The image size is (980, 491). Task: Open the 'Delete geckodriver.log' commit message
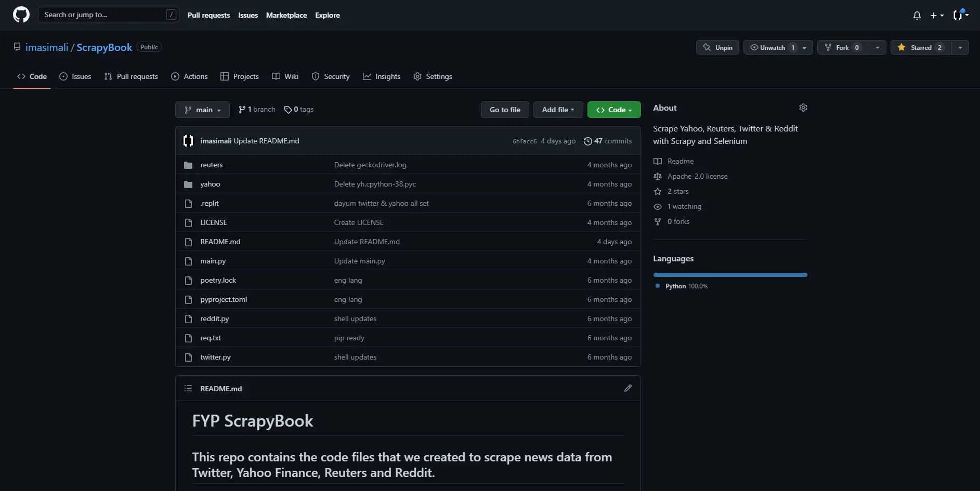[370, 165]
